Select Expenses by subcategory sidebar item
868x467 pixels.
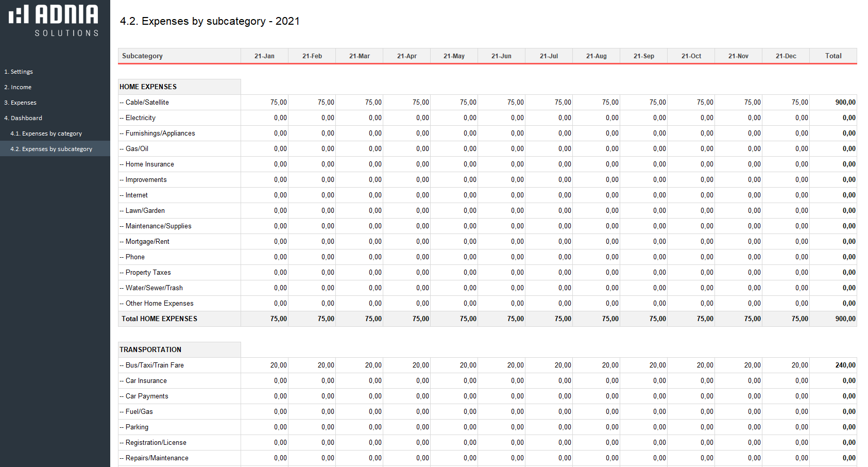click(51, 149)
